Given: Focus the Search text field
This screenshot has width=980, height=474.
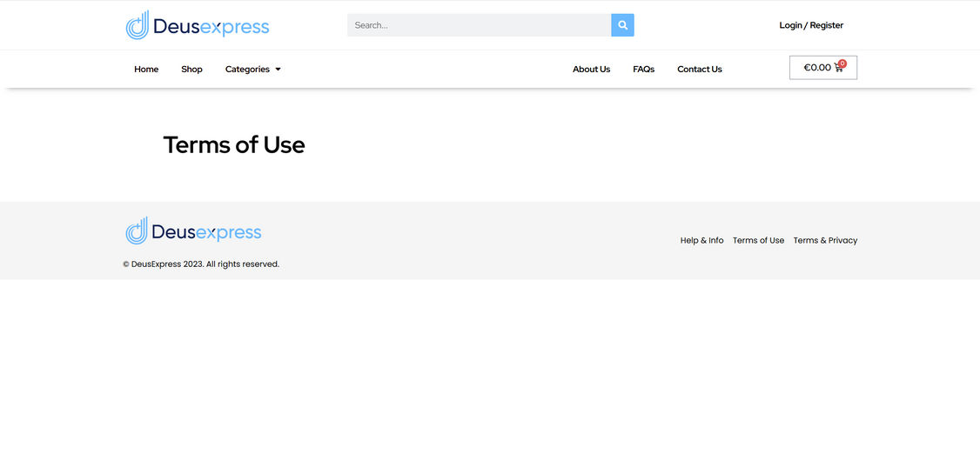Looking at the screenshot, I should pos(479,25).
